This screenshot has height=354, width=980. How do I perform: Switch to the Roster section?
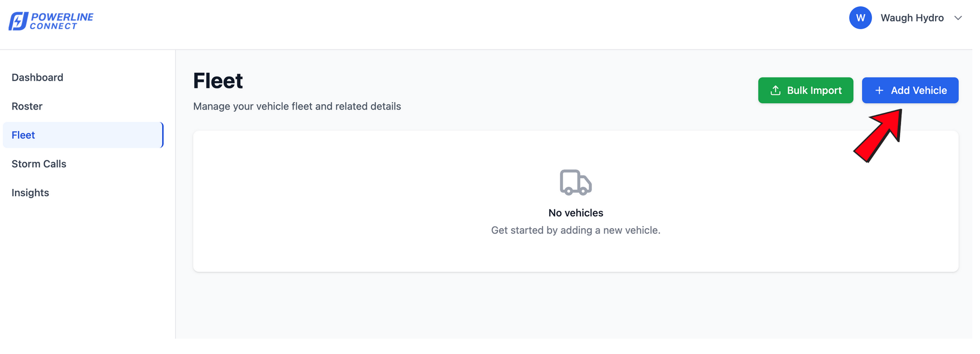point(27,106)
